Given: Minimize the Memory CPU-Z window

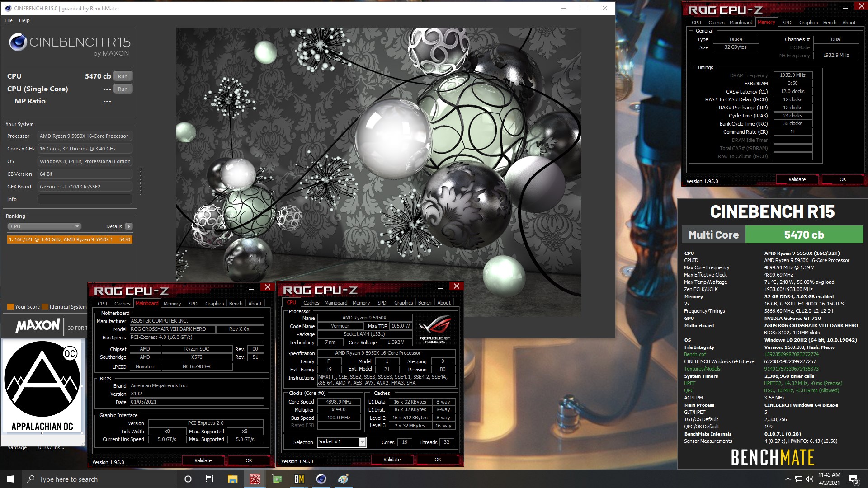Looking at the screenshot, I should [x=845, y=8].
